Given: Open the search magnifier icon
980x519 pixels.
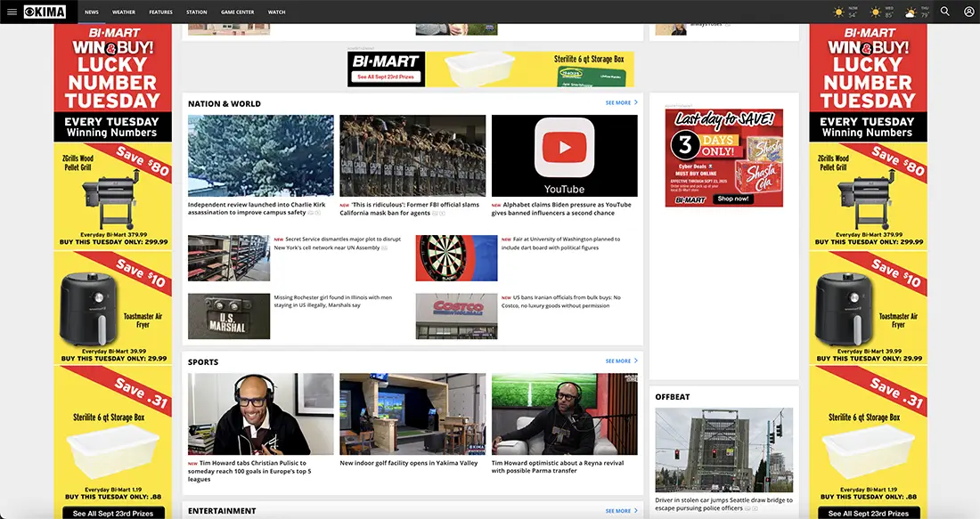Looking at the screenshot, I should (945, 12).
